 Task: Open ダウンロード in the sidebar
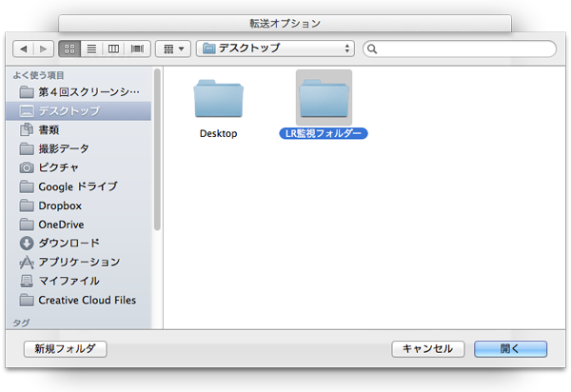point(68,243)
